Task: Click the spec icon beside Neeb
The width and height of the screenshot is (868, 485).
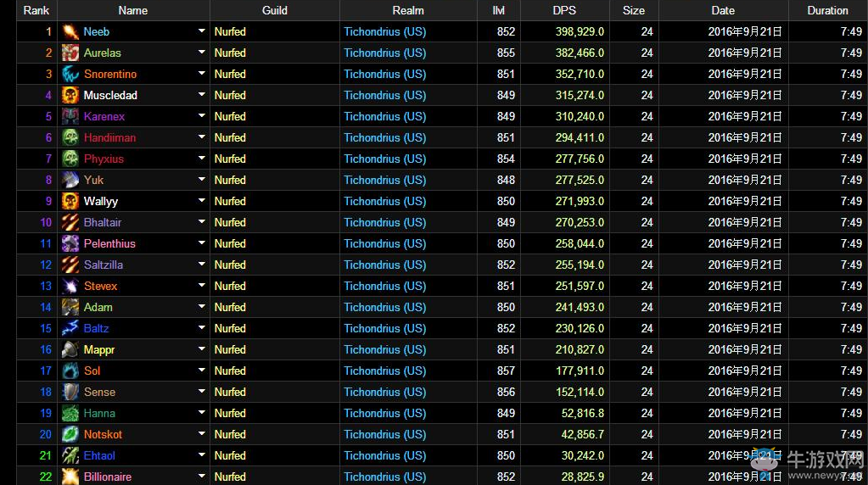Action: [70, 32]
